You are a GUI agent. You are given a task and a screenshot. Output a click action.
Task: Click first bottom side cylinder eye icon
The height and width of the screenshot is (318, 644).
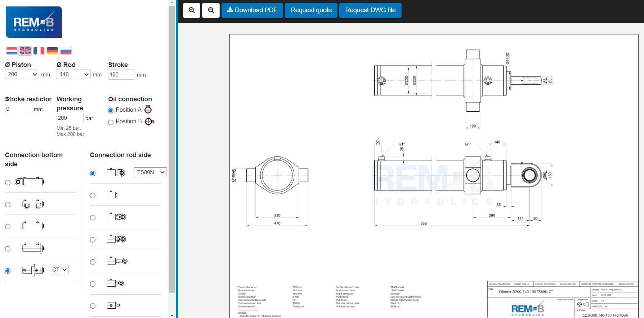tap(29, 182)
